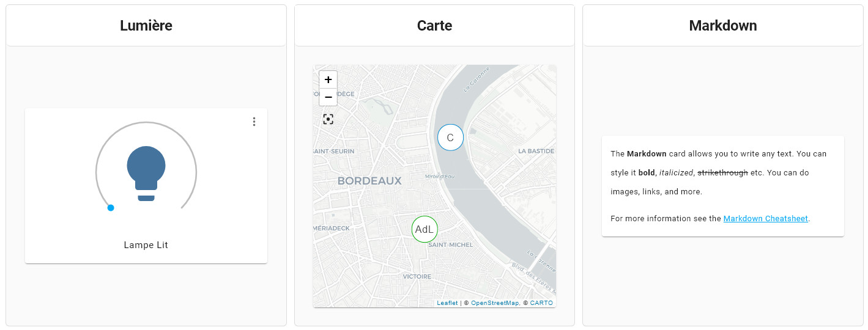The image size is (868, 330).
Task: Click the Carte card header
Action: point(434,26)
